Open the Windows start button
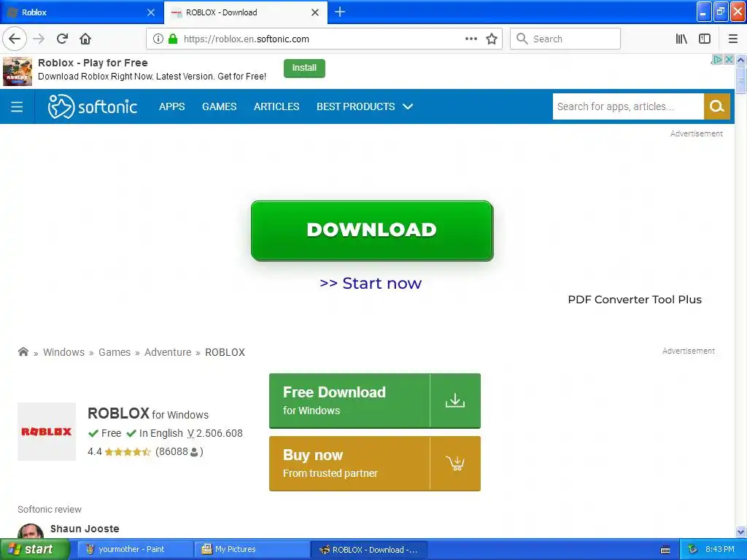 click(35, 549)
